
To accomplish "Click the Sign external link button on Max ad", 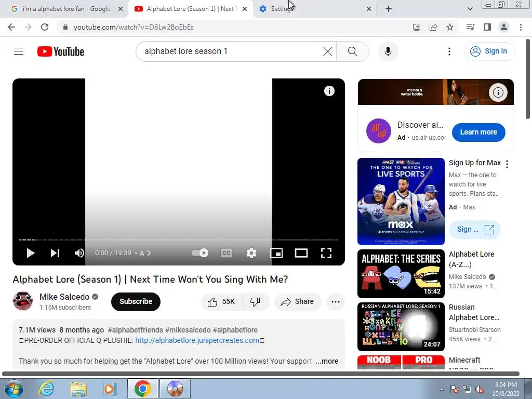I will pos(474,229).
